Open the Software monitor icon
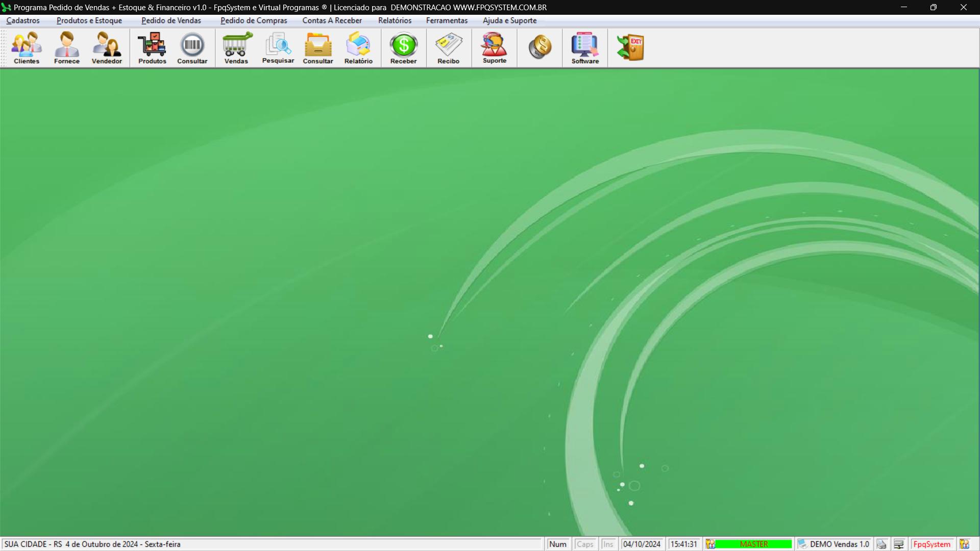The width and height of the screenshot is (980, 551). point(585,48)
